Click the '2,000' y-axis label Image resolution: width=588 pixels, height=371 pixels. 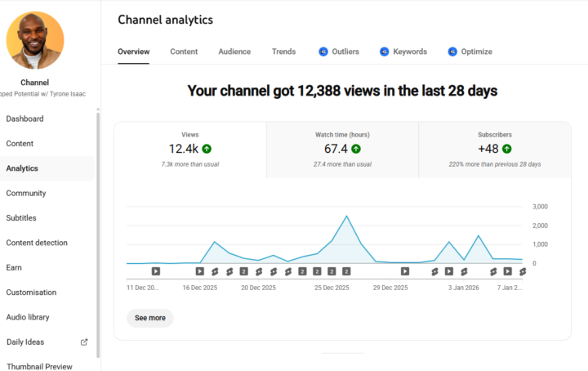pos(540,226)
